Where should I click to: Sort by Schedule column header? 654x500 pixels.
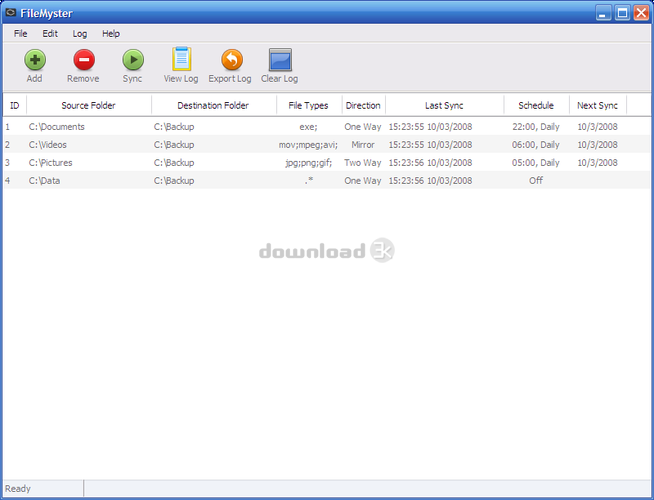tap(536, 106)
